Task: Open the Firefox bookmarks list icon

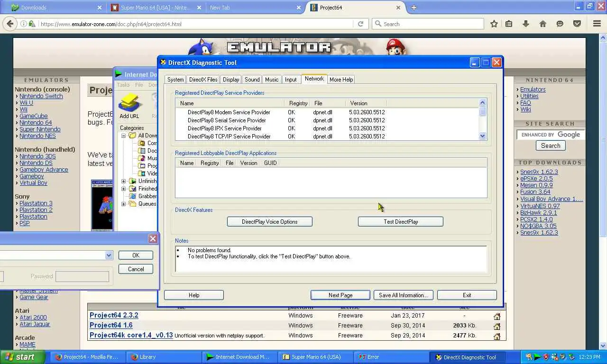Action: pyautogui.click(x=509, y=24)
